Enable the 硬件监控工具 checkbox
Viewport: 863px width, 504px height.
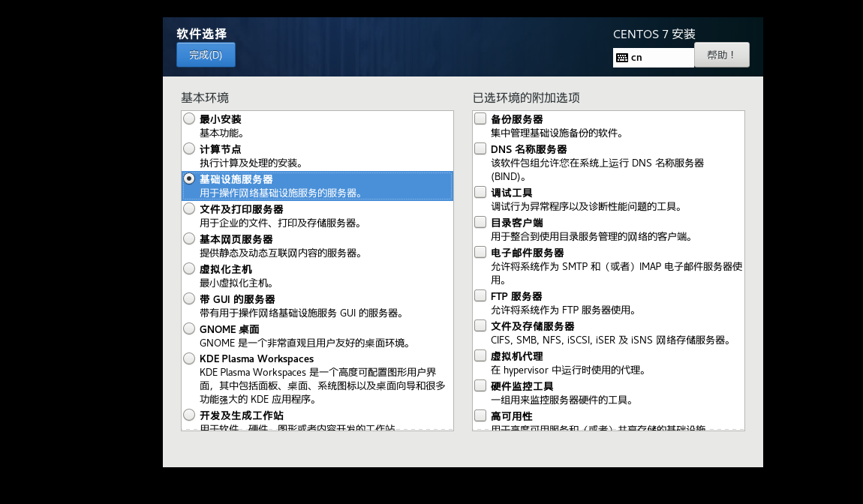(480, 385)
